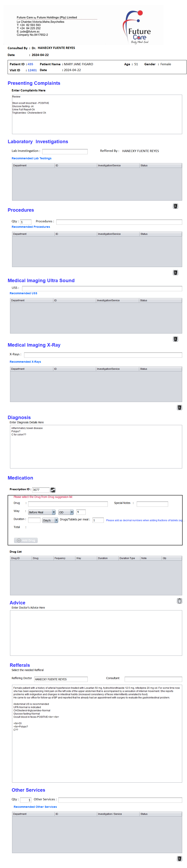Click the trash bin icon beside the Advice heading
Viewport: 187px width, 868px height.
[179, 601]
